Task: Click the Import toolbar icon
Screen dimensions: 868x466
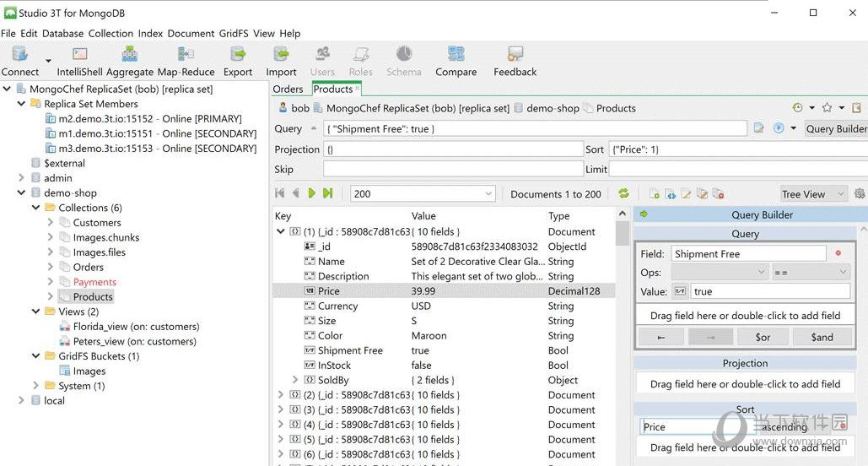Action: (281, 54)
